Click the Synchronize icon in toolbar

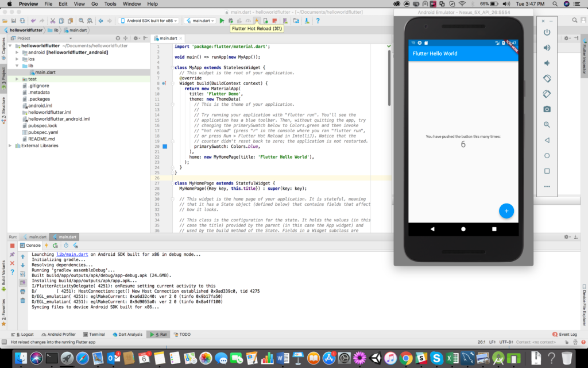tap(22, 21)
